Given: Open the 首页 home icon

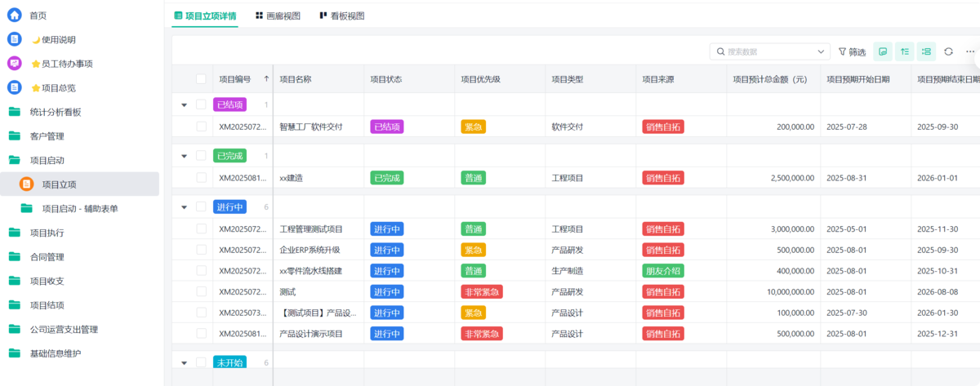Looking at the screenshot, I should pyautogui.click(x=14, y=15).
